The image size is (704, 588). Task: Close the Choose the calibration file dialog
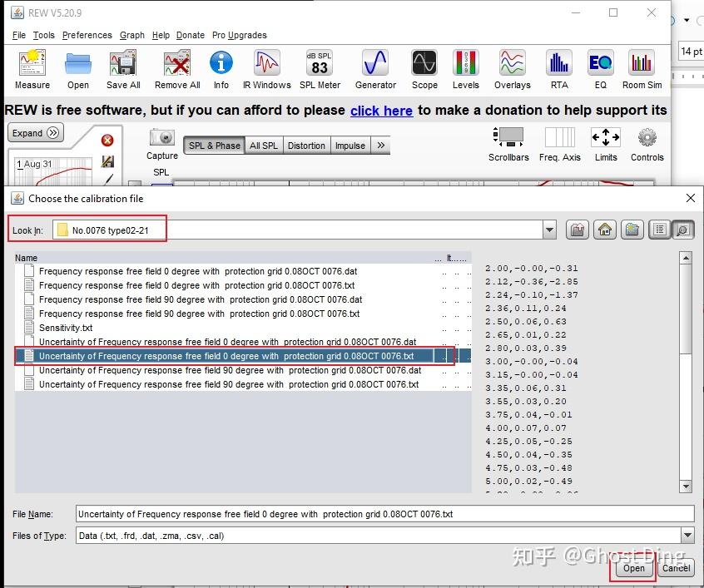point(691,198)
